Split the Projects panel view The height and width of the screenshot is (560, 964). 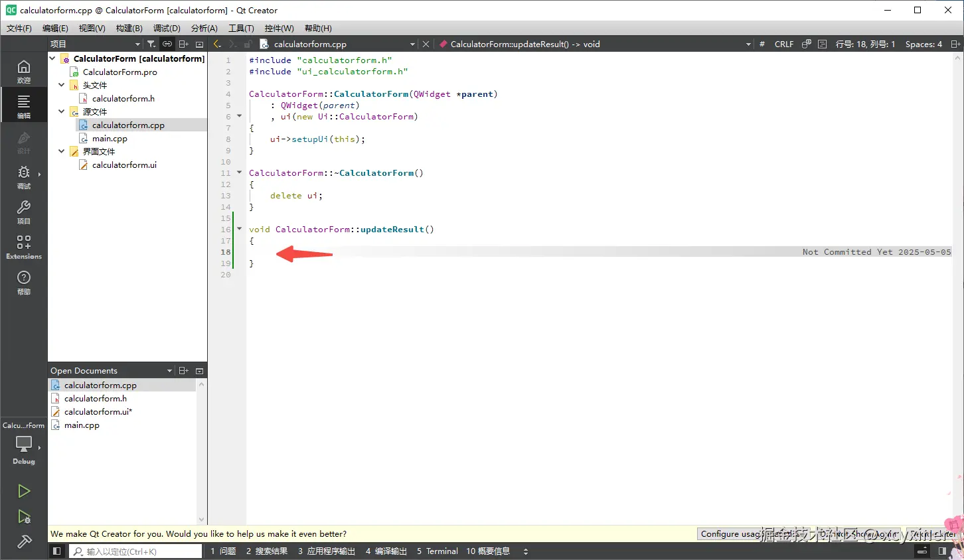click(x=183, y=44)
